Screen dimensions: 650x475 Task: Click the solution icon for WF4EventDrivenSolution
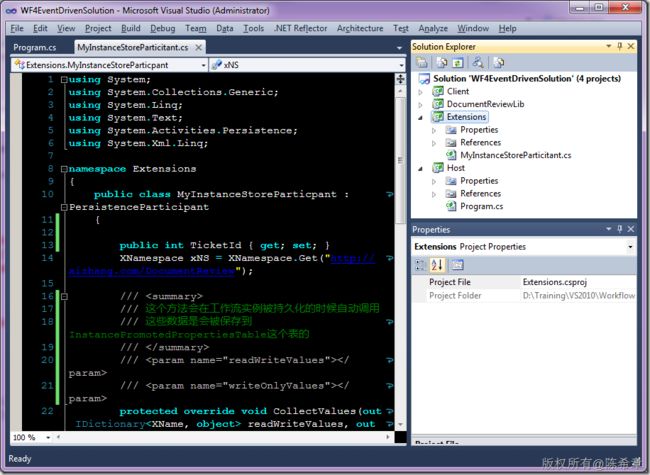click(x=424, y=78)
